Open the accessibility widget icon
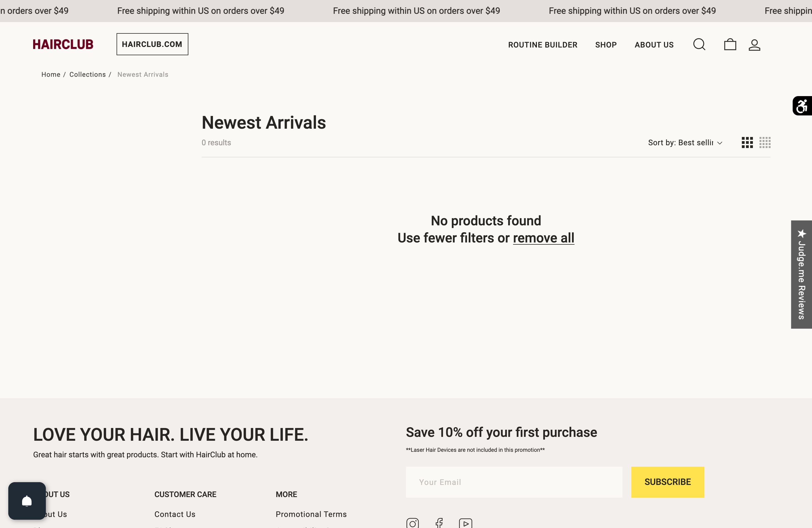 [x=802, y=106]
